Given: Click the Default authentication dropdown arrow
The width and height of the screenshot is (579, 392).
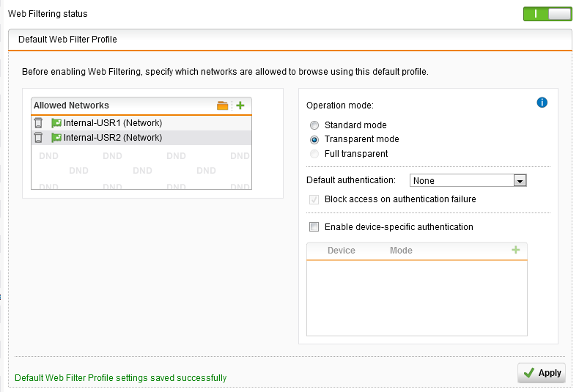Looking at the screenshot, I should coord(520,180).
